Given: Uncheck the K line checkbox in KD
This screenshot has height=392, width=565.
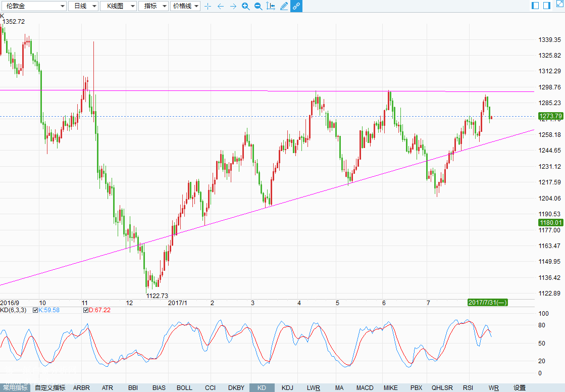Looking at the screenshot, I should [x=35, y=310].
